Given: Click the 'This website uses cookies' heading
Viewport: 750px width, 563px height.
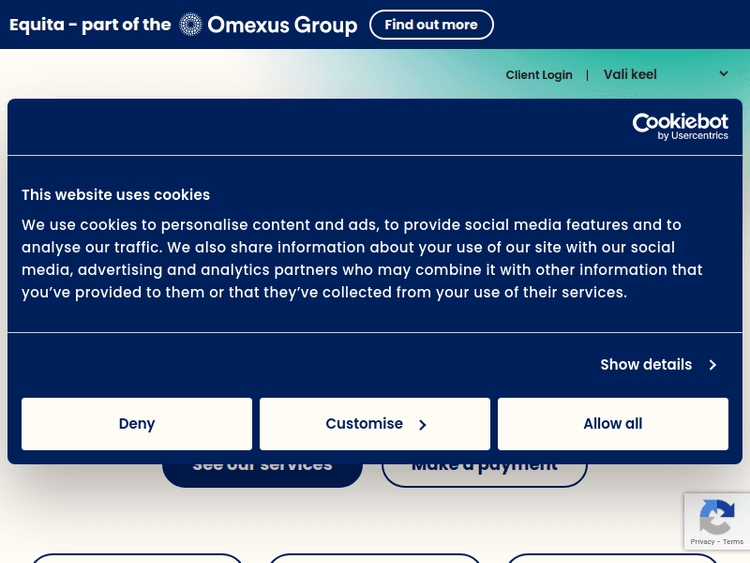Looking at the screenshot, I should [116, 195].
